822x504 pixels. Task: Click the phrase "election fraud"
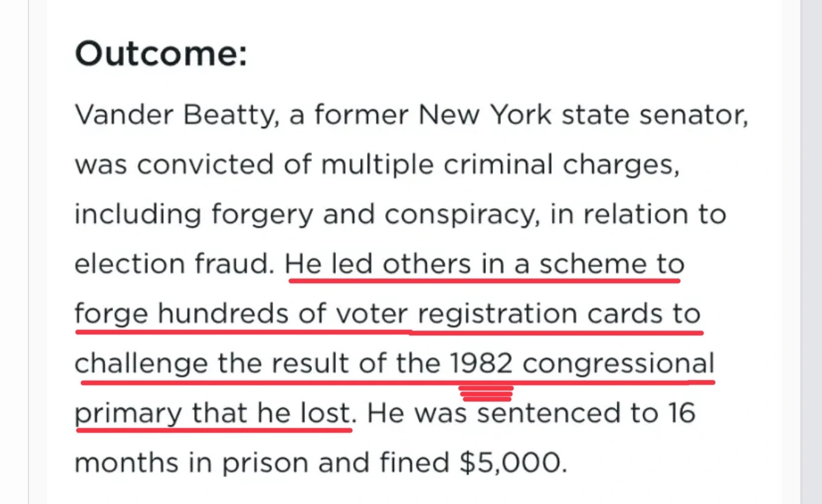point(174,264)
